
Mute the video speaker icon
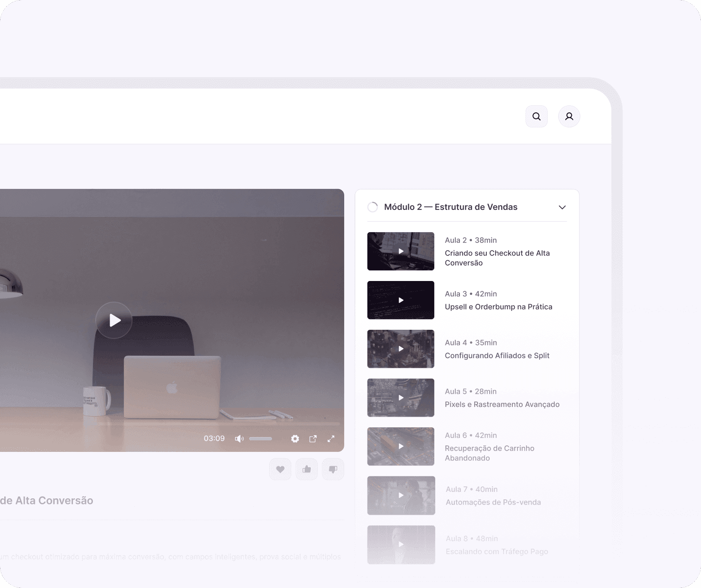click(239, 439)
